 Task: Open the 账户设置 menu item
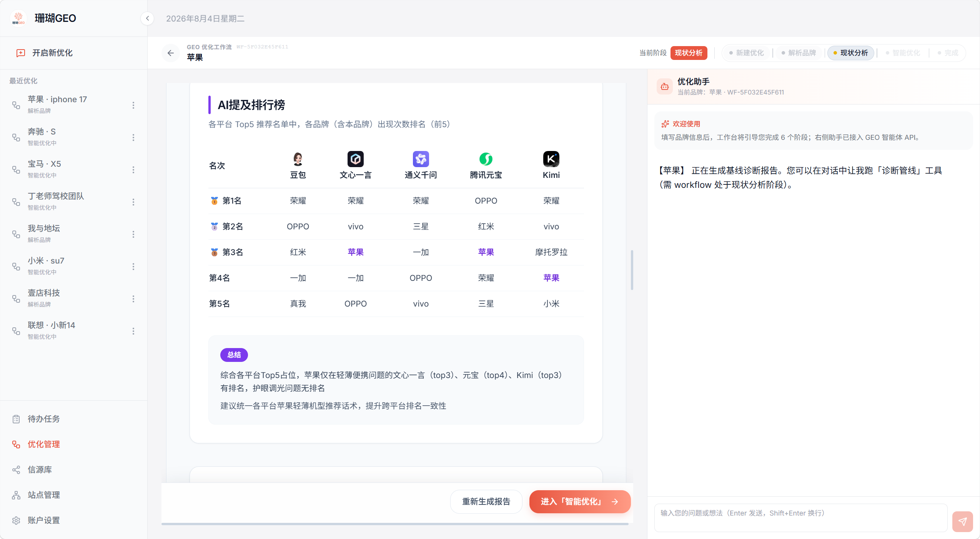click(x=73, y=520)
